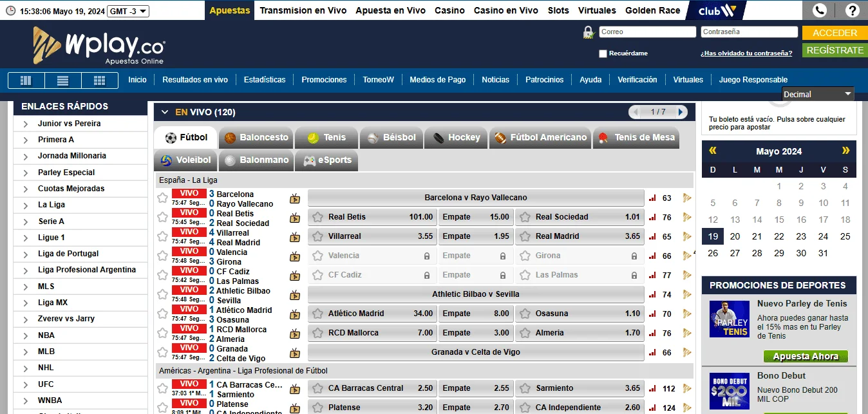Favorite the Villarreal vs Real Madrid match star
Screen dimensions: 868x414
tap(162, 236)
